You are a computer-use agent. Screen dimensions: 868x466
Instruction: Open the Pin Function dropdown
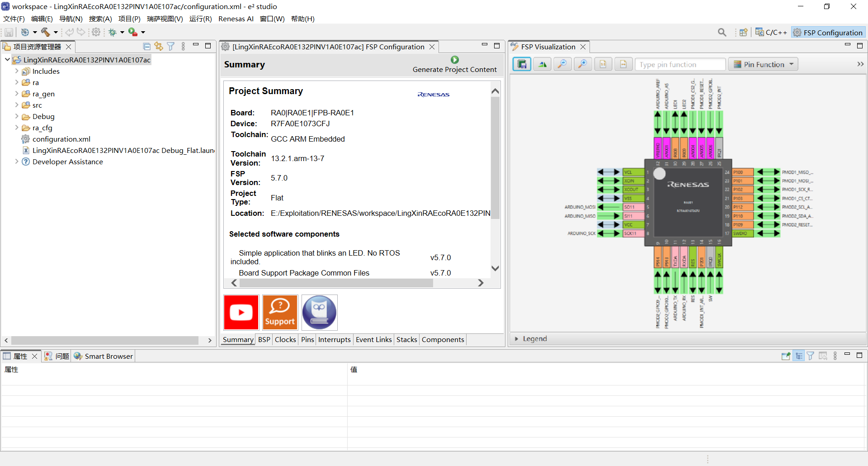(x=763, y=64)
